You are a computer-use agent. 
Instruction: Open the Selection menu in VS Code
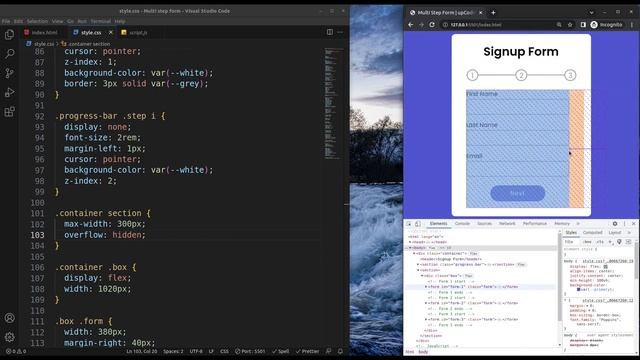(x=37, y=21)
